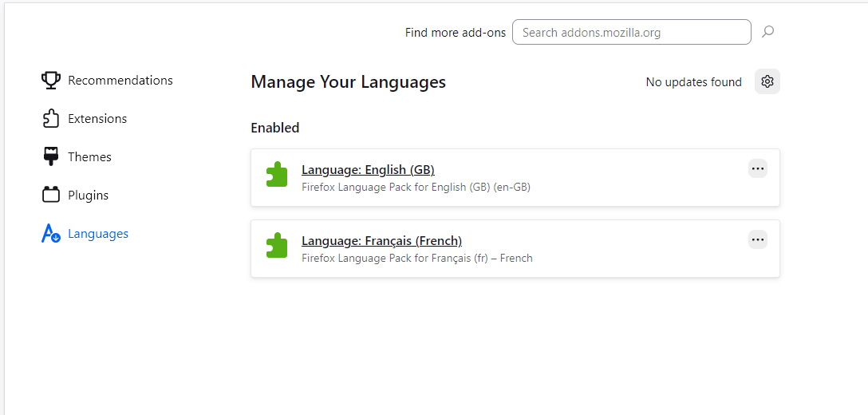
Task: Click the Languages sidebar icon
Action: coord(51,234)
